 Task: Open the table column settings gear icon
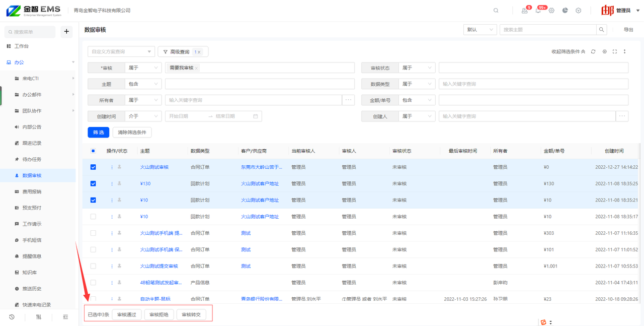click(x=605, y=51)
